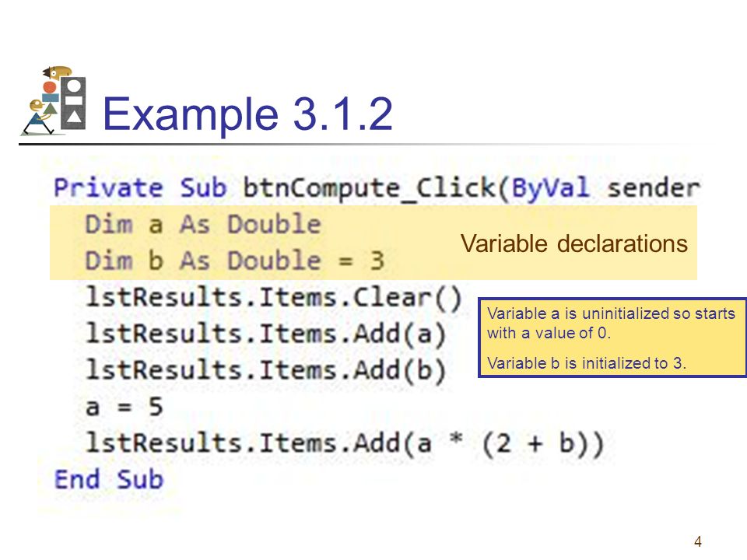
Task: Click the cartoon figure logo icon
Action: click(x=54, y=101)
